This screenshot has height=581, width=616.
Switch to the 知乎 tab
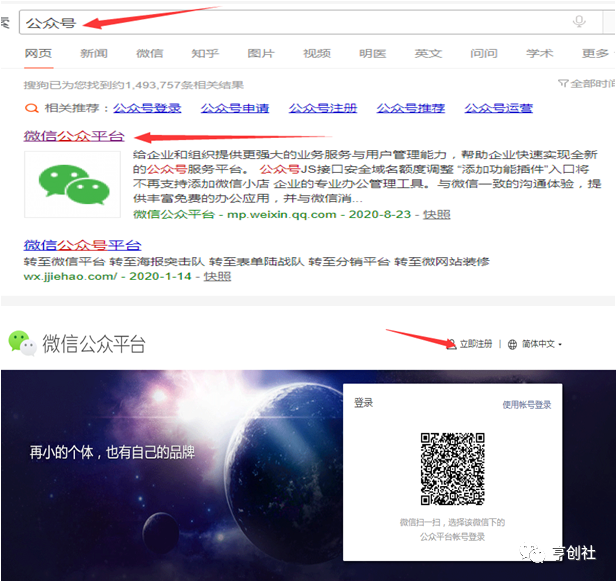(x=205, y=53)
